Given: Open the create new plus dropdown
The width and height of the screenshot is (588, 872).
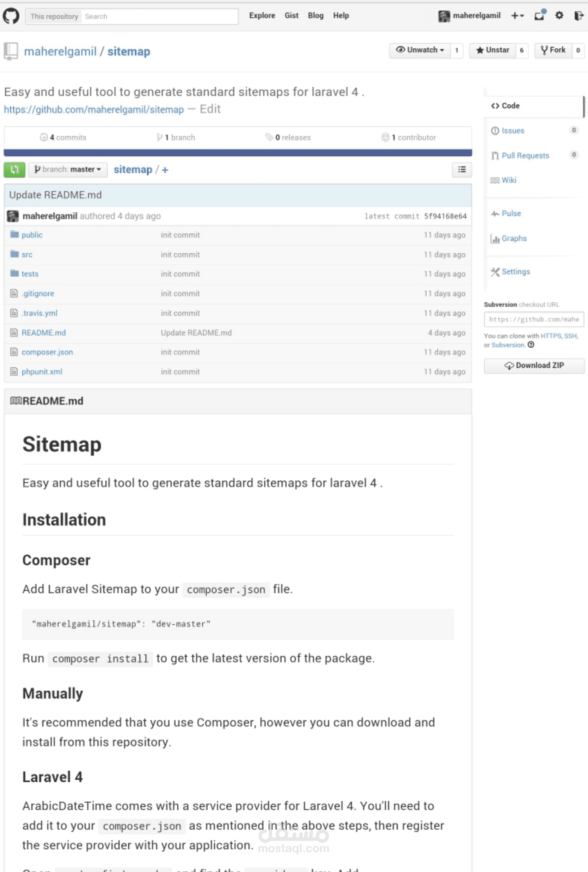Looking at the screenshot, I should [517, 16].
